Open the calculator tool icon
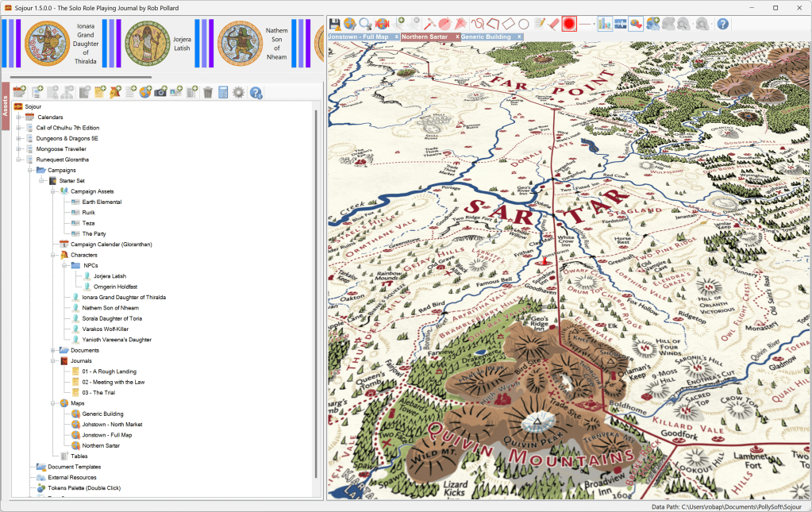The width and height of the screenshot is (812, 512). coord(223,93)
